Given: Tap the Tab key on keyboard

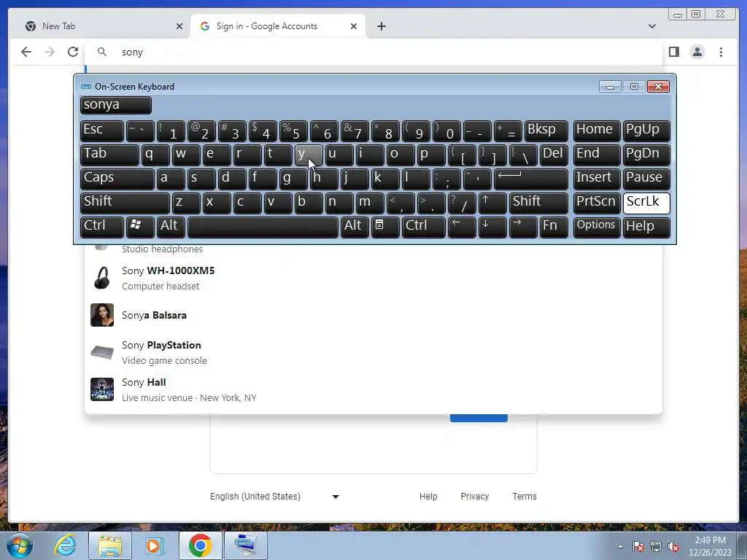Looking at the screenshot, I should pyautogui.click(x=109, y=155).
